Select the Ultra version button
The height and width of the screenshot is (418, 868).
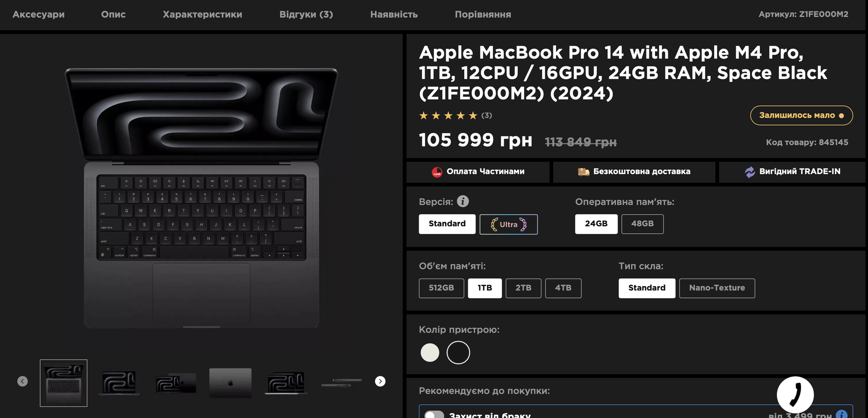509,224
